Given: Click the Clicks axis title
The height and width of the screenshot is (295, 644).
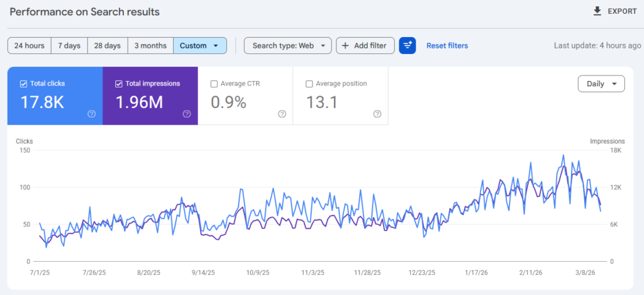Looking at the screenshot, I should pos(25,141).
